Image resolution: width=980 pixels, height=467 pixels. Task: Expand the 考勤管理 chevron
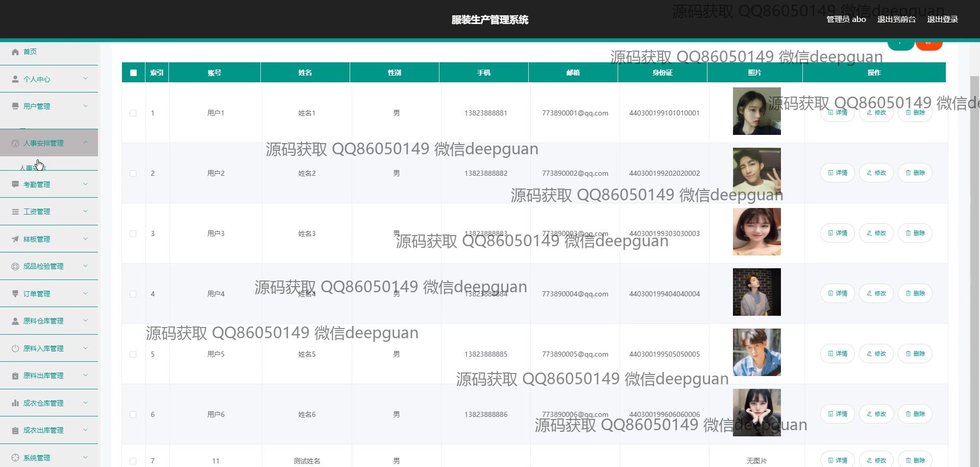coord(85,184)
